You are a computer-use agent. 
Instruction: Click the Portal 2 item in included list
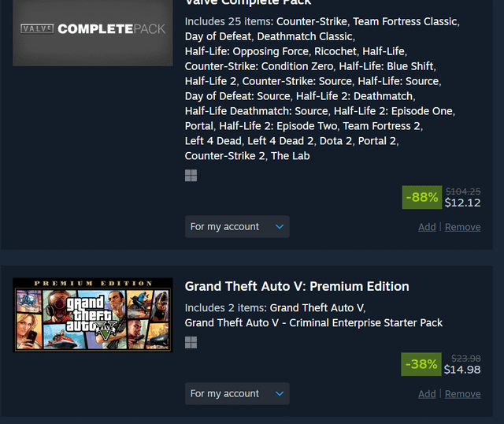click(377, 141)
